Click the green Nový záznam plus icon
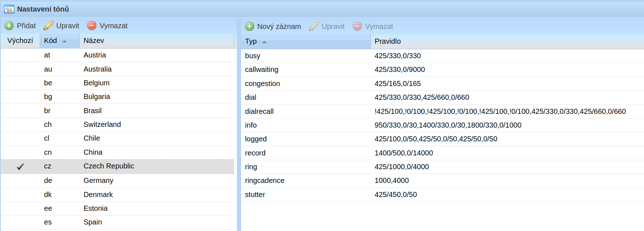This screenshot has width=644, height=231. (250, 26)
